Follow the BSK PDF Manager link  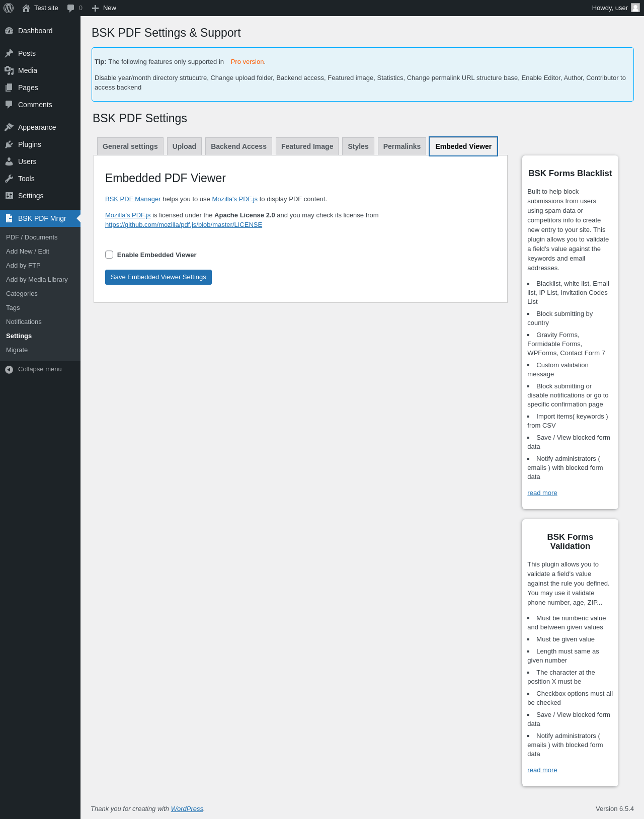click(x=133, y=199)
